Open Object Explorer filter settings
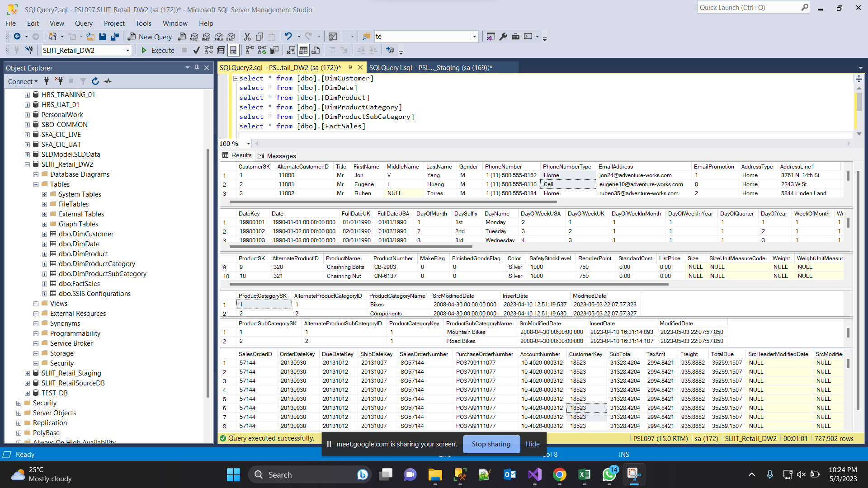This screenshot has width=868, height=488. tap(83, 81)
